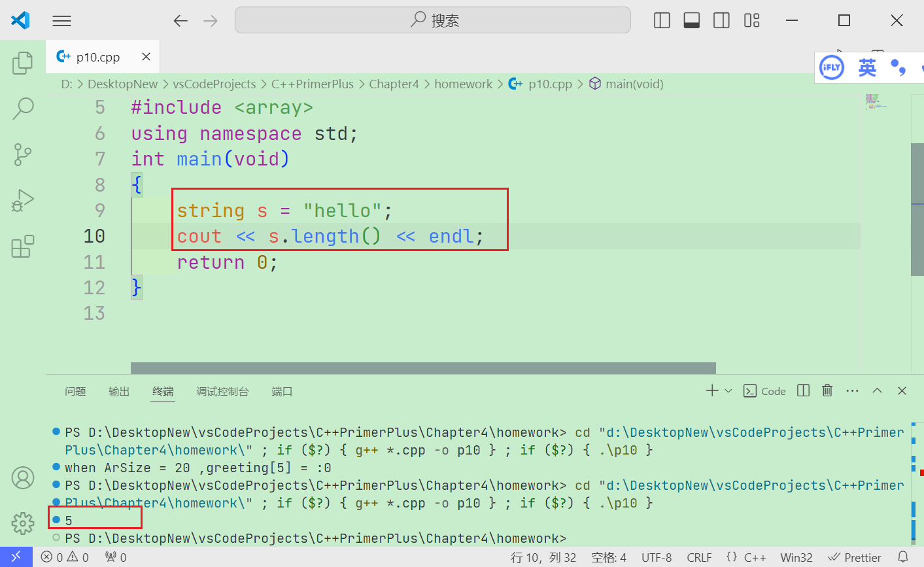Toggle 英 input language mode

(867, 67)
